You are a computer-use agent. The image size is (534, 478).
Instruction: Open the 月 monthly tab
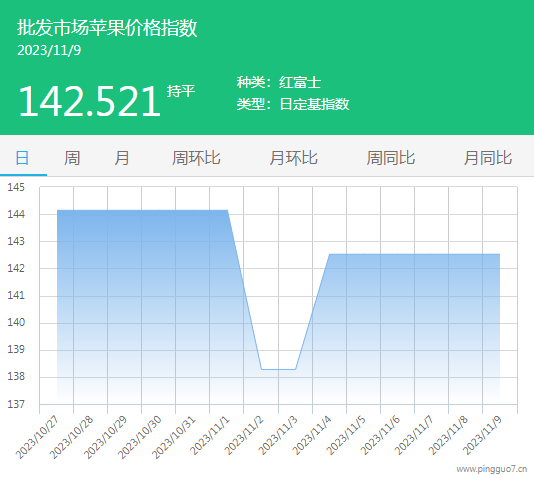pyautogui.click(x=122, y=158)
